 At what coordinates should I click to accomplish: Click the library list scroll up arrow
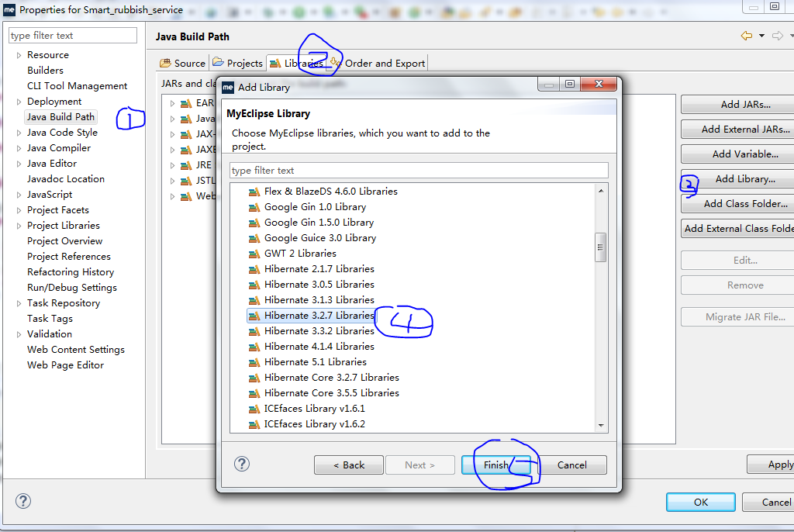[x=601, y=191]
